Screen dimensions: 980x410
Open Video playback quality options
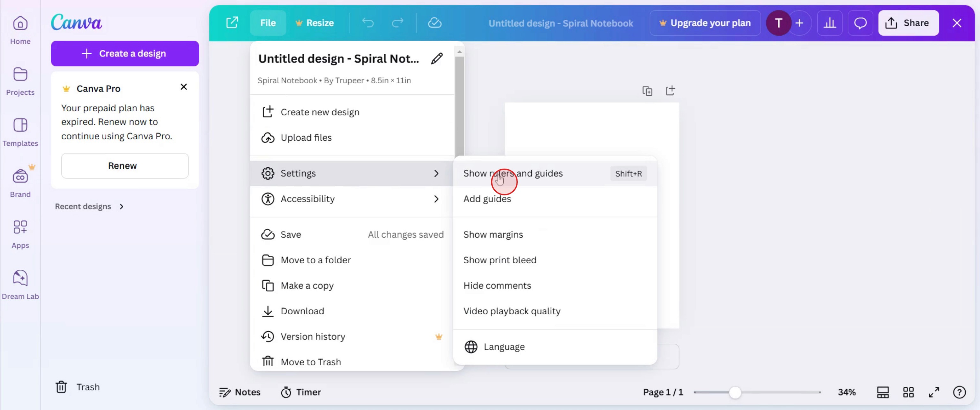pyautogui.click(x=555, y=311)
